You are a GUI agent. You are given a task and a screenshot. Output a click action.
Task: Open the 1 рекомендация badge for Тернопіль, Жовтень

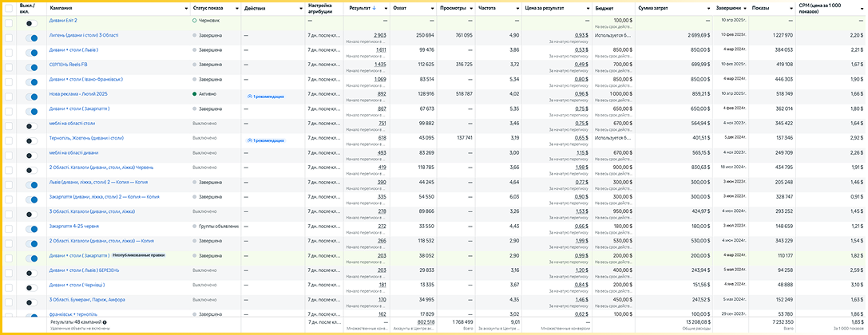click(x=266, y=141)
